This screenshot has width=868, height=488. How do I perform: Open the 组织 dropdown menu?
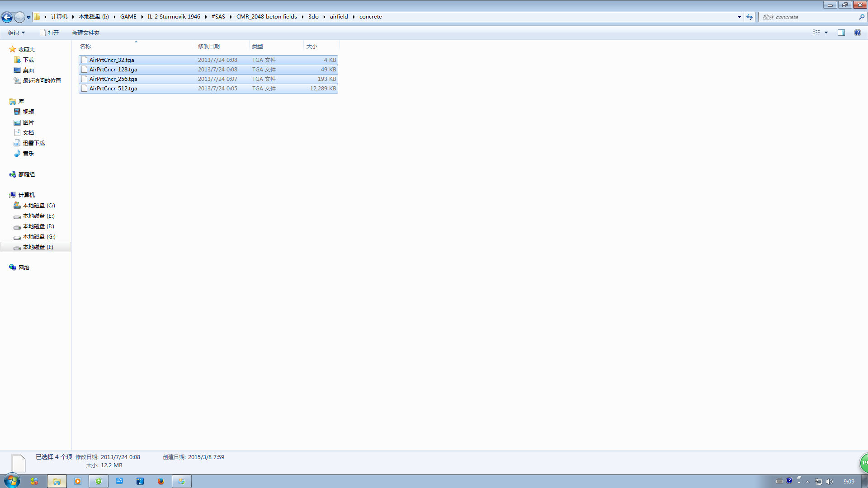point(16,33)
